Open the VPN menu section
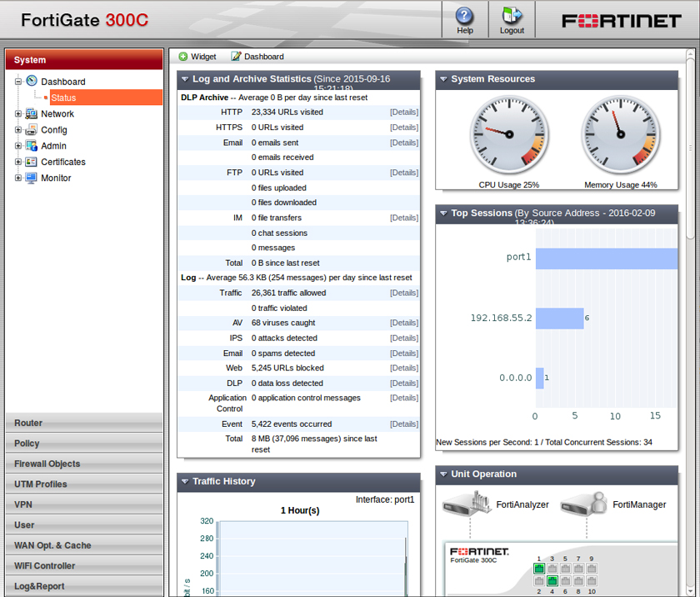The height and width of the screenshot is (597, 700). pos(84,504)
